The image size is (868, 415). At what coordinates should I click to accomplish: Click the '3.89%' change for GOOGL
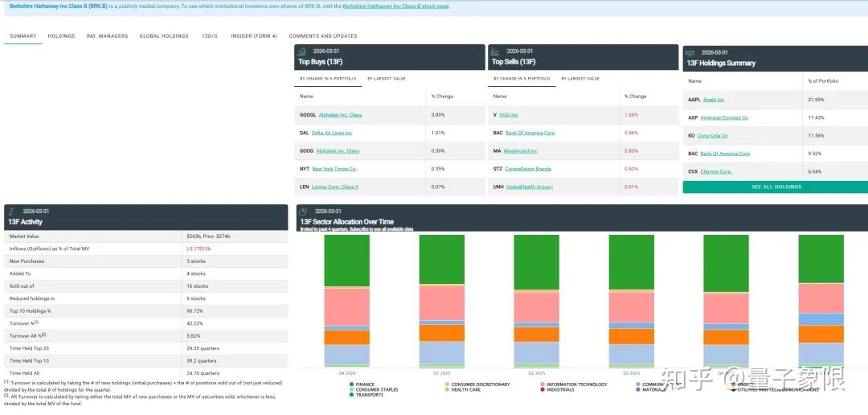[x=438, y=115]
